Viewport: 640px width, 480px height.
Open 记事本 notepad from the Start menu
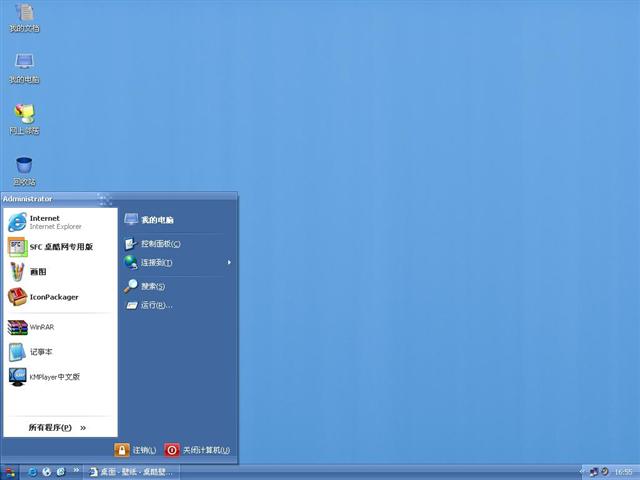tap(60, 352)
